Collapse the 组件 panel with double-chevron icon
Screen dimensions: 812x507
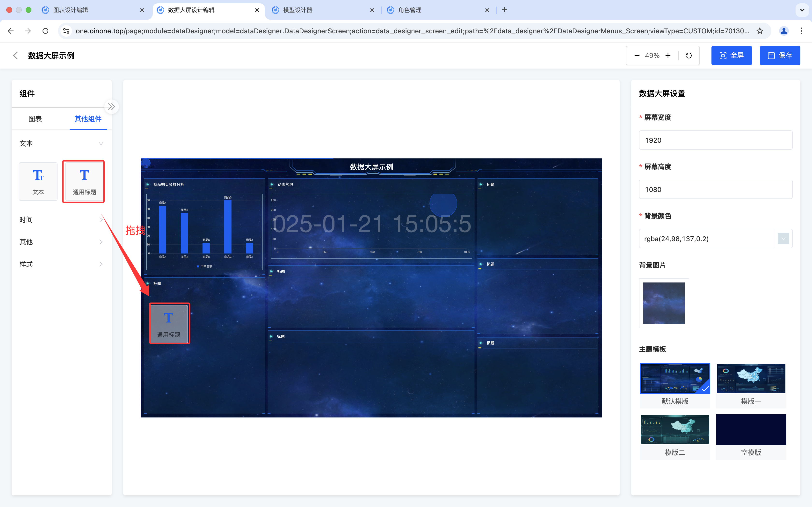[111, 107]
